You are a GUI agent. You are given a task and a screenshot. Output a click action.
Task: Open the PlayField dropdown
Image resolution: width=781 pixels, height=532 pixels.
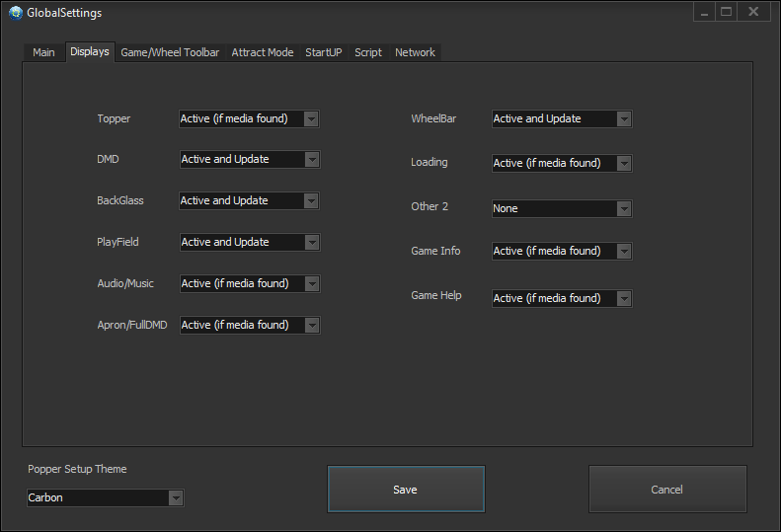(x=250, y=242)
